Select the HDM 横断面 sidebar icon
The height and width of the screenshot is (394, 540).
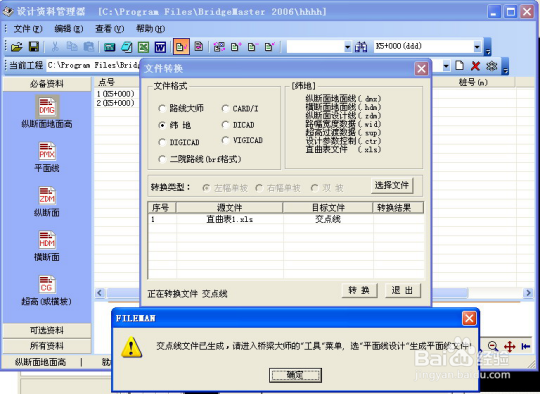(x=47, y=240)
